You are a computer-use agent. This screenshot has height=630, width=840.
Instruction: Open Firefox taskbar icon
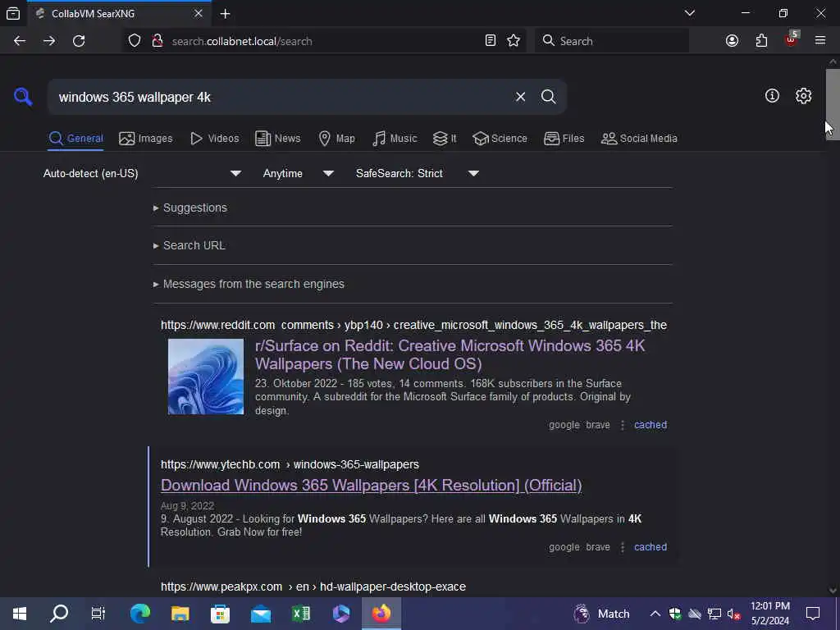point(381,614)
